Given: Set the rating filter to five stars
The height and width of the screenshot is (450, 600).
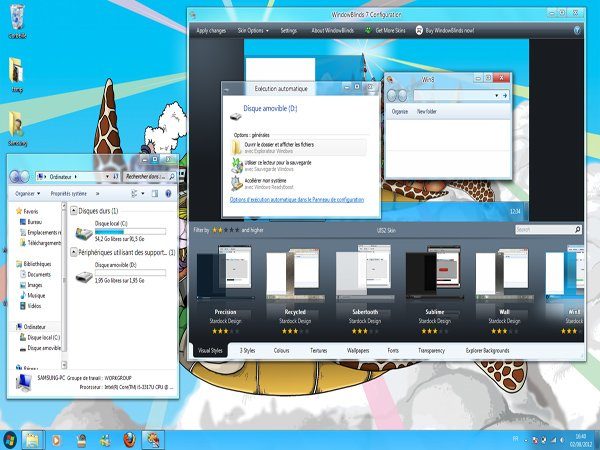Looking at the screenshot, I should coord(237,230).
